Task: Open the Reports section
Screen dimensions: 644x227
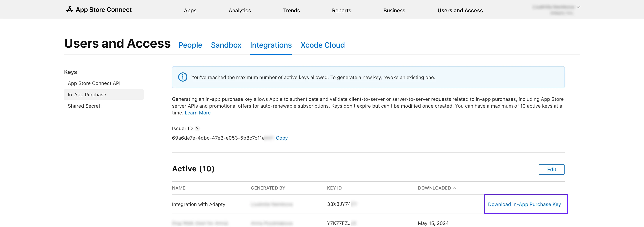Action: click(341, 10)
